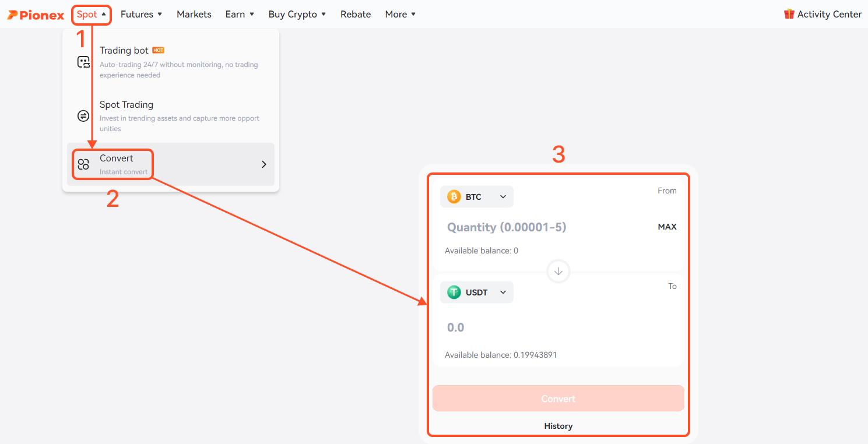Expand the More menu
The width and height of the screenshot is (868, 444).
(400, 15)
